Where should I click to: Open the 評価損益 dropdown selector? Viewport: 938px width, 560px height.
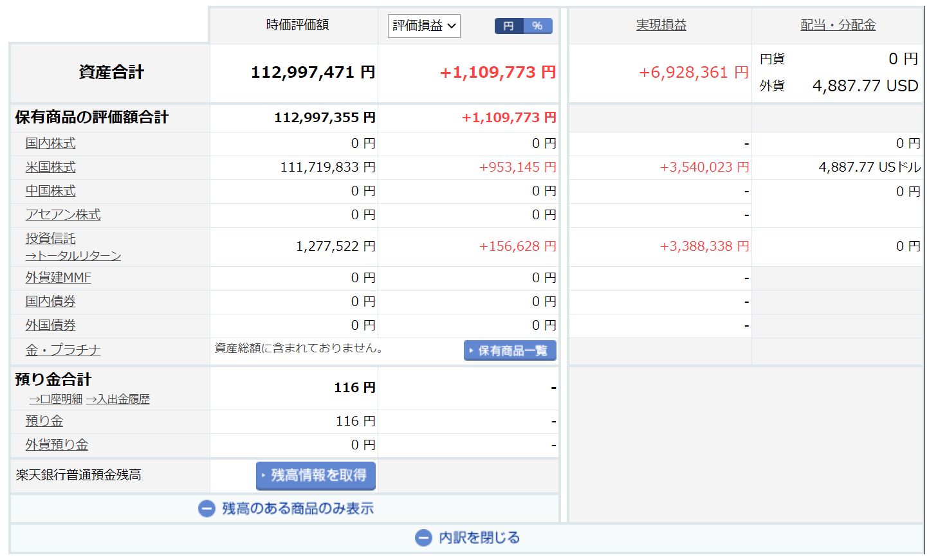(x=423, y=26)
